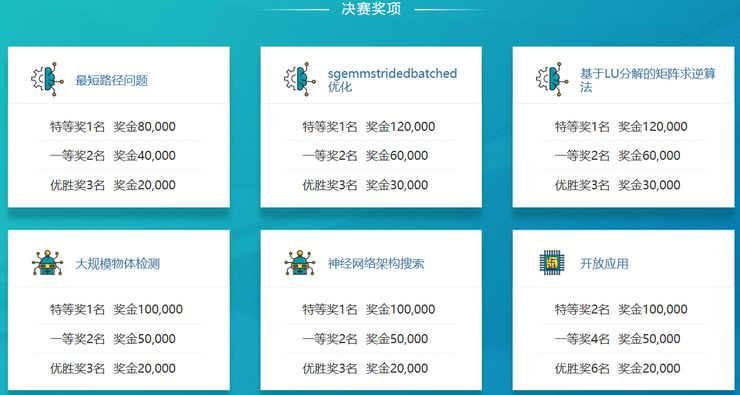Select 特等奖2名 奖金100,000 in 开放应用

click(623, 310)
